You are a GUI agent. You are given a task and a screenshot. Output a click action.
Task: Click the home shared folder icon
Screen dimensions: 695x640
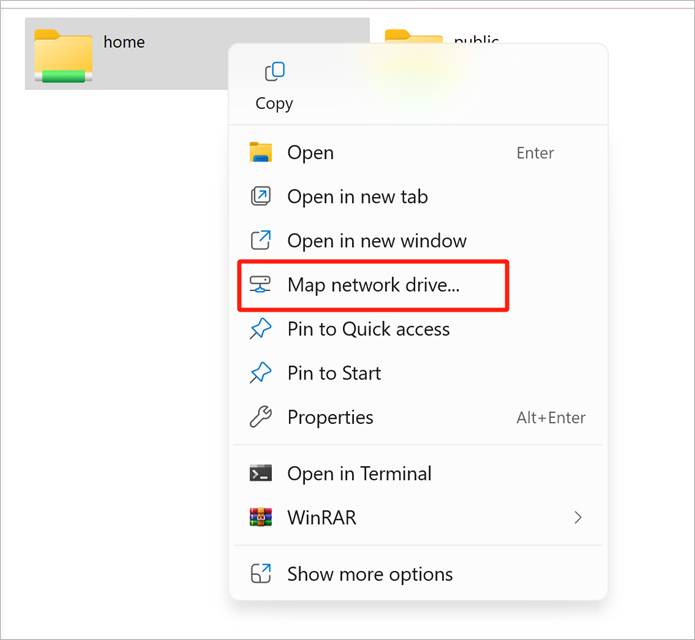coord(63,54)
